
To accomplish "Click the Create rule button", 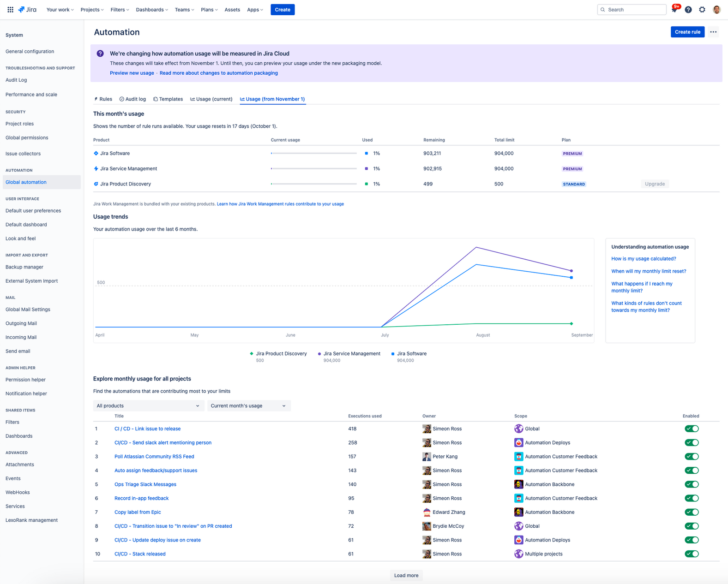I will coord(687,32).
